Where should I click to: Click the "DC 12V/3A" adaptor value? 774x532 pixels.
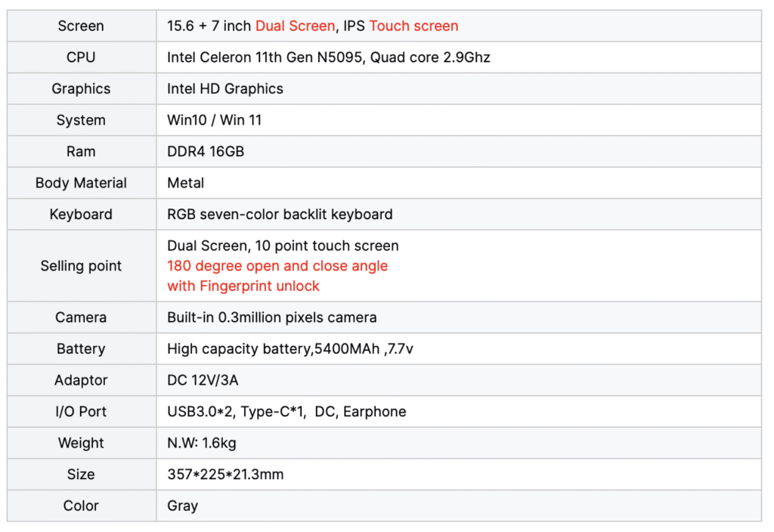(203, 380)
